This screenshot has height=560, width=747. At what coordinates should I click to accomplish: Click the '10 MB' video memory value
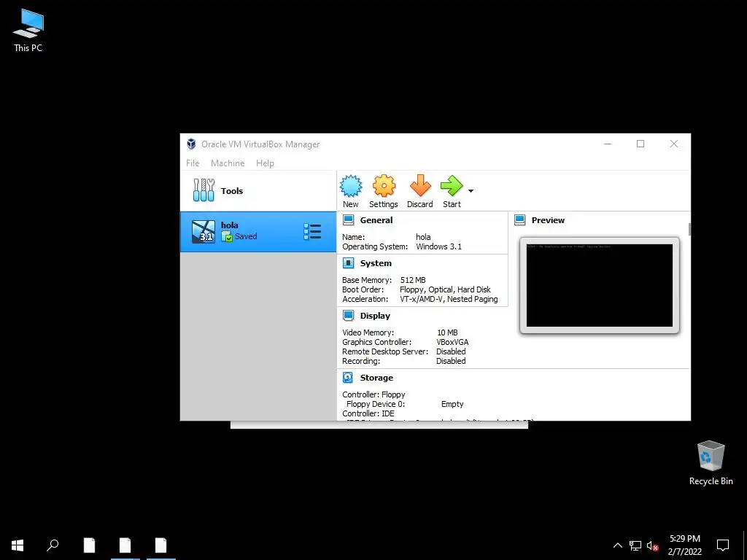[x=447, y=332]
